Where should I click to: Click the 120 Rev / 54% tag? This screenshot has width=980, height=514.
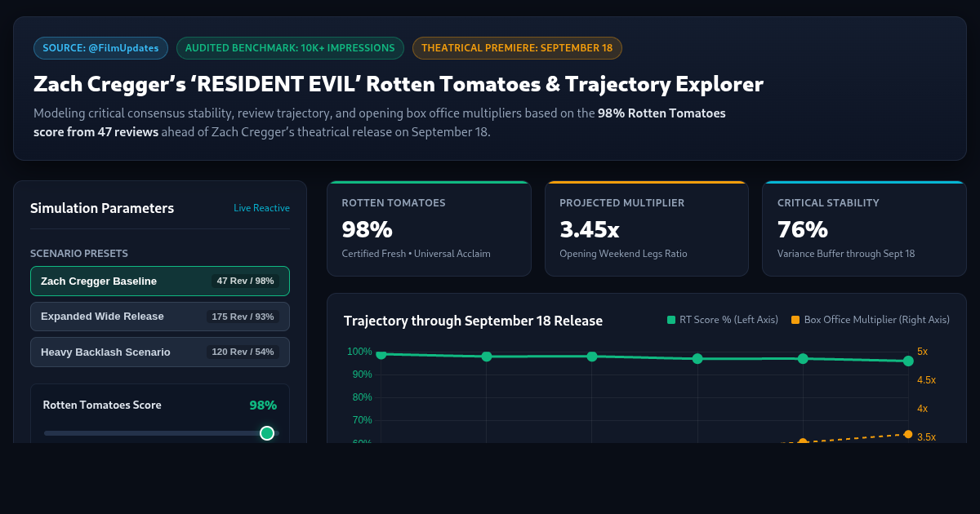pos(243,352)
